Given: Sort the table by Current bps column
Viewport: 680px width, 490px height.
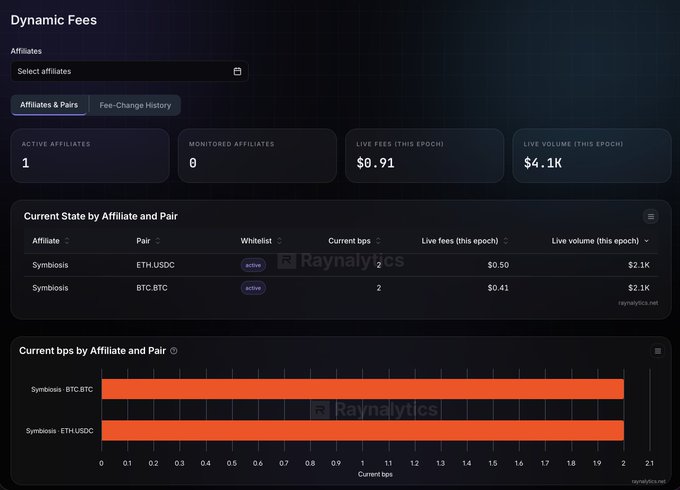Looking at the screenshot, I should 354,241.
